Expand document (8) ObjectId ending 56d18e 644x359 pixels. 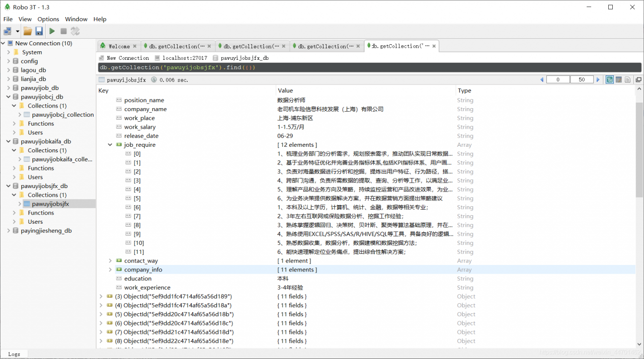click(101, 341)
